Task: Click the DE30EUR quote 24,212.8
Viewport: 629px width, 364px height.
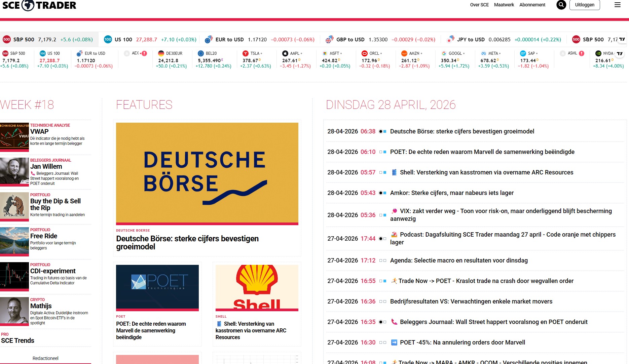Action: [168, 60]
